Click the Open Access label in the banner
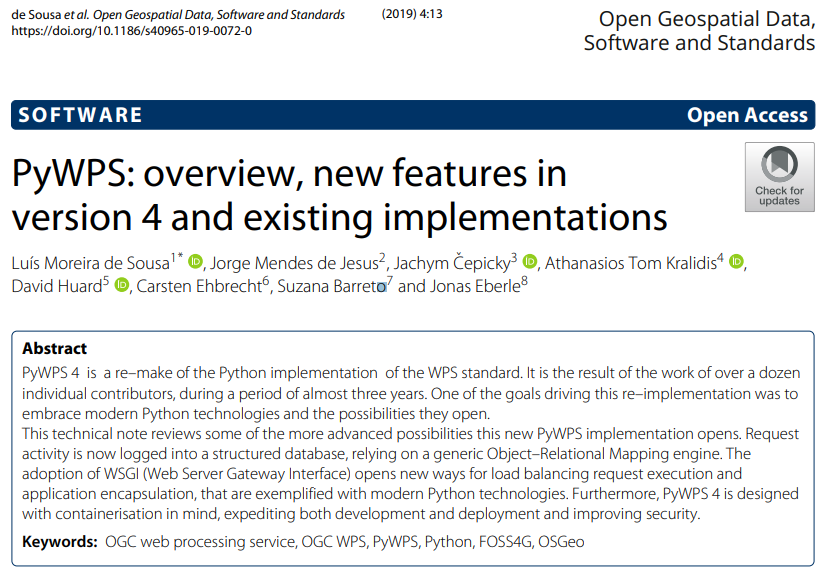The width and height of the screenshot is (837, 579). click(x=747, y=115)
